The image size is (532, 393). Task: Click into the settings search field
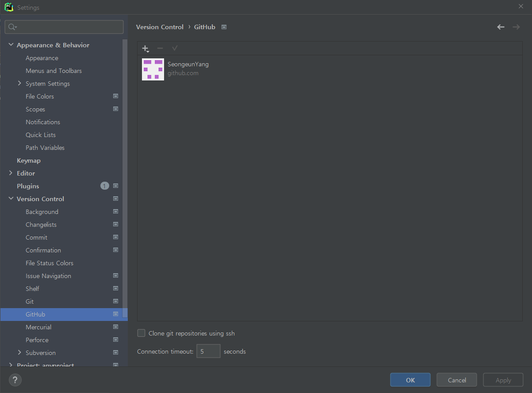click(x=64, y=27)
